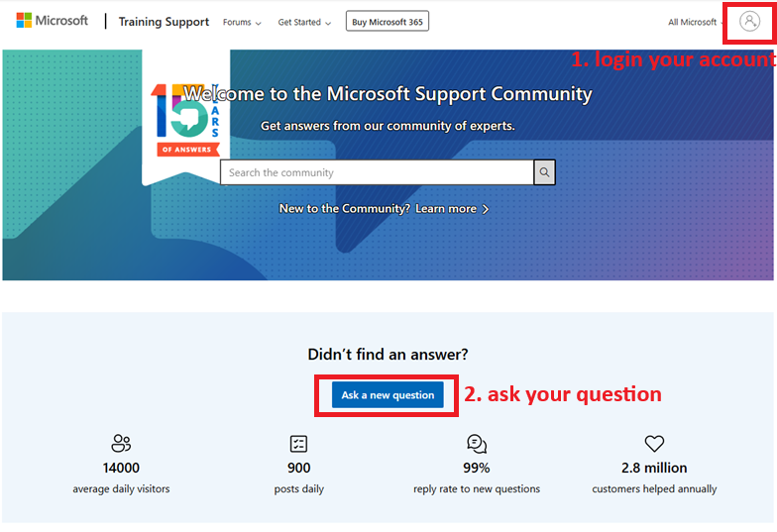777x532 pixels.
Task: Click the Welcome to Microsoft Support Community heading
Action: pos(388,93)
